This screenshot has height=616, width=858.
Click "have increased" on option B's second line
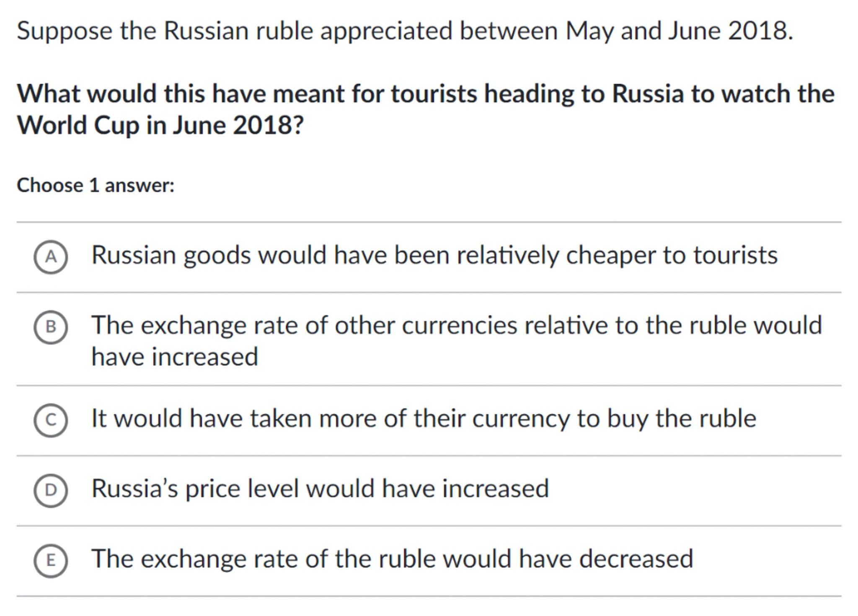(x=175, y=357)
